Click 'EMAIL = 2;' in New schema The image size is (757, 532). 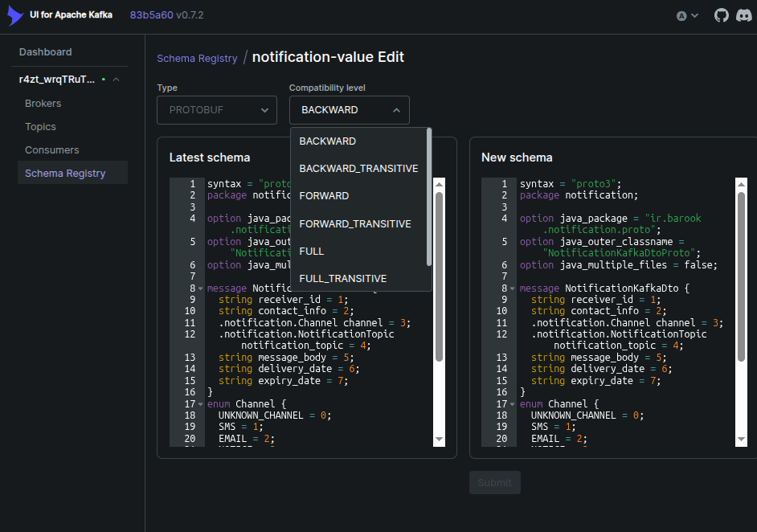point(559,439)
